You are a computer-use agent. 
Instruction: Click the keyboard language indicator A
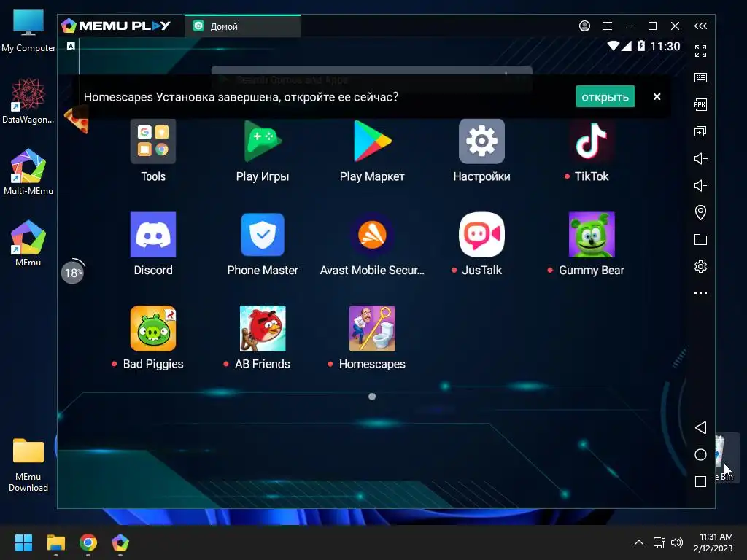[71, 46]
